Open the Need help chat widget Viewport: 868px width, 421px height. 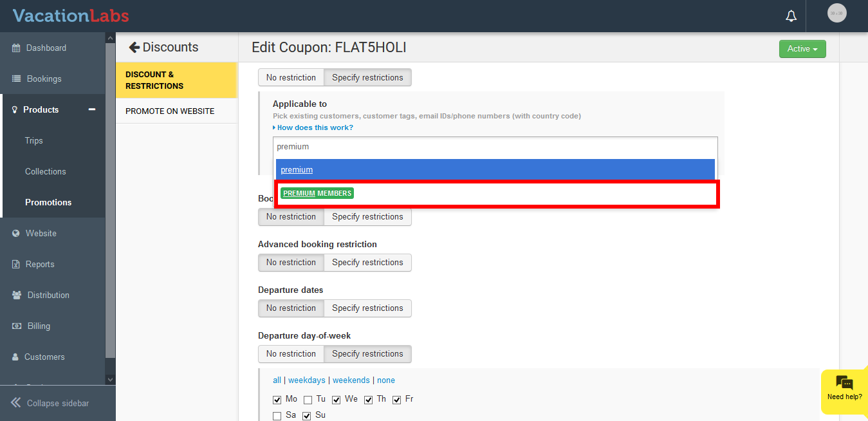[844, 388]
